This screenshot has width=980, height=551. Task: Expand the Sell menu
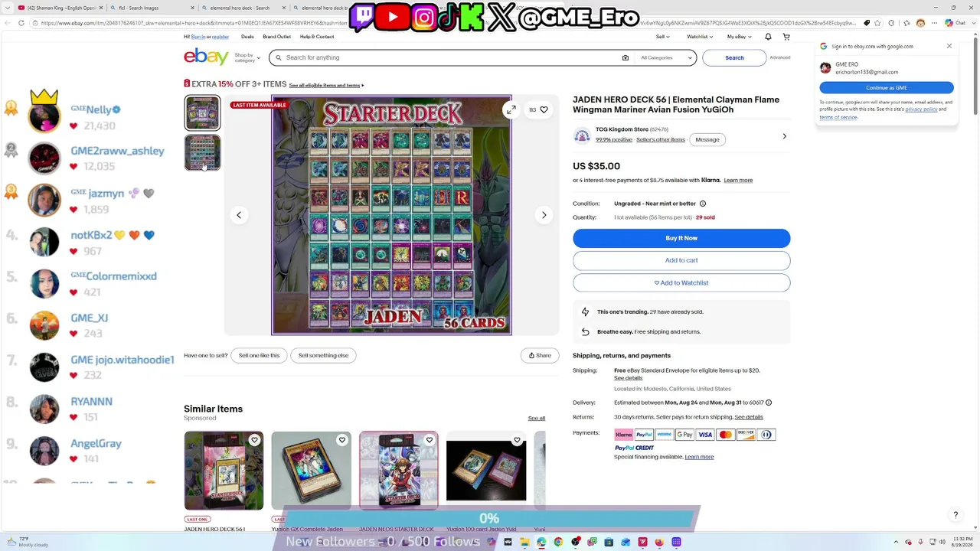pos(662,37)
